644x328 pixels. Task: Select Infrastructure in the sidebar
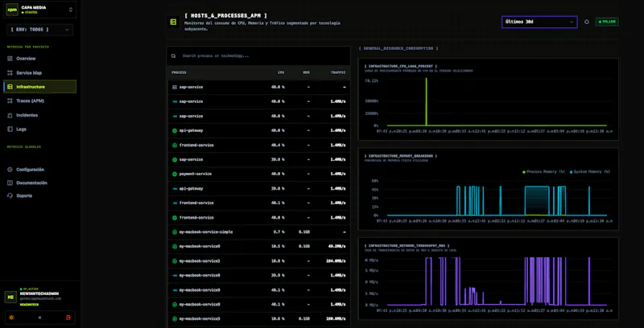click(x=39, y=87)
